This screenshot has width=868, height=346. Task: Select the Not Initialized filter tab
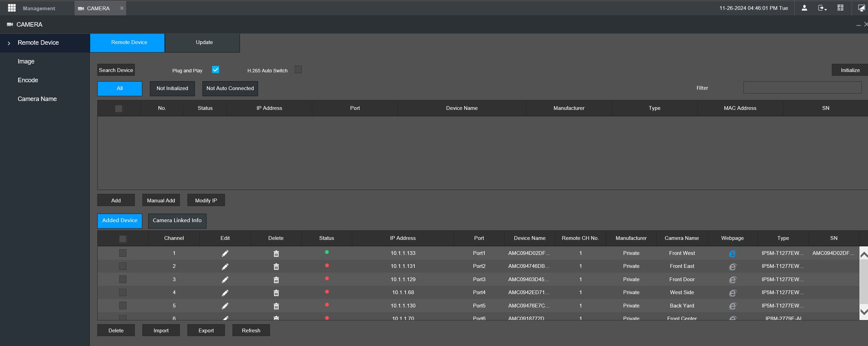tap(172, 88)
